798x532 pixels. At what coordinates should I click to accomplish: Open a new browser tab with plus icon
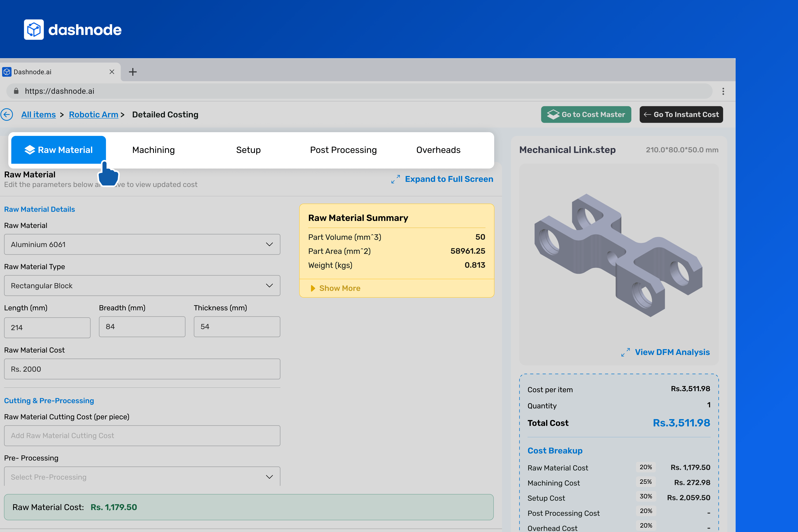[x=133, y=72]
